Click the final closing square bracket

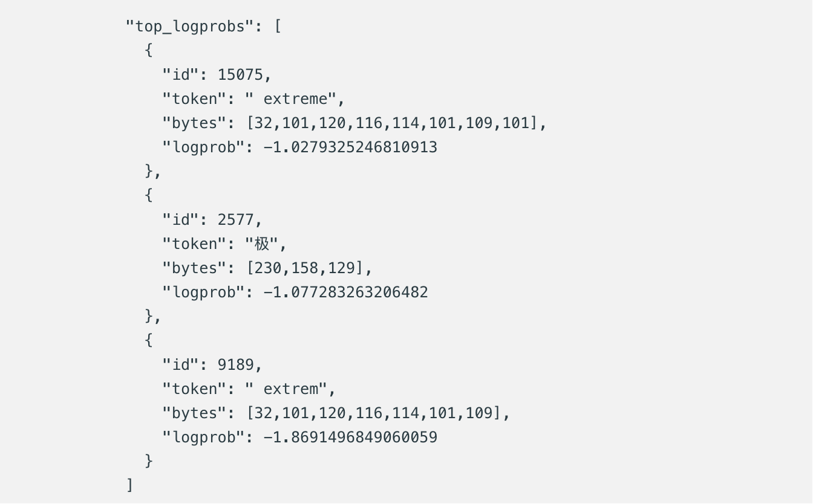point(129,485)
